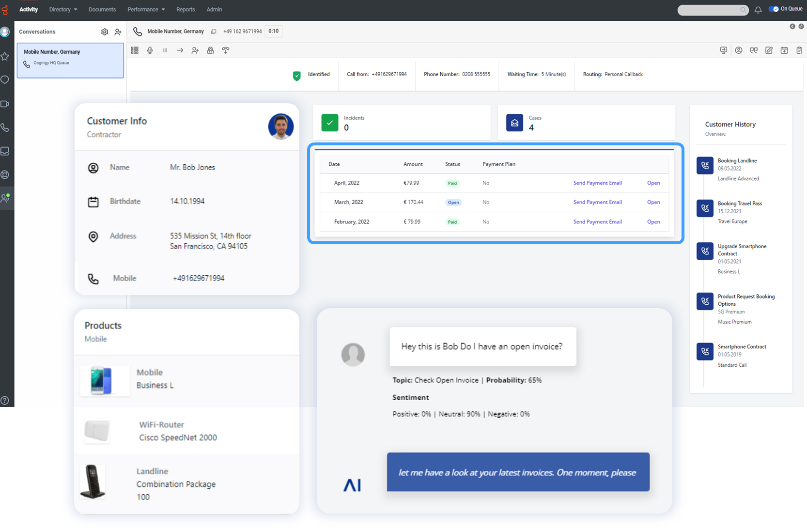Open the dialpad on the call toolbar

[134, 50]
